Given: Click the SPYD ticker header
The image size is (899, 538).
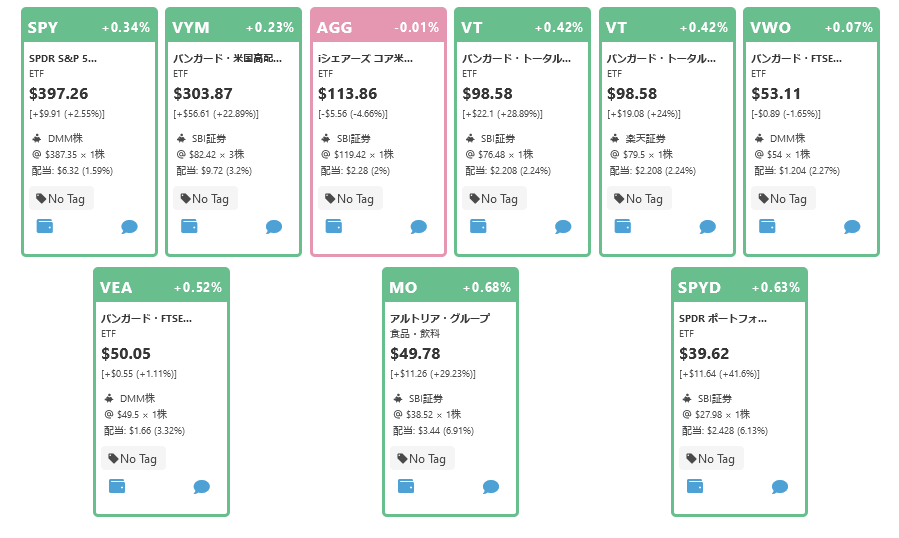Looking at the screenshot, I should coord(699,287).
